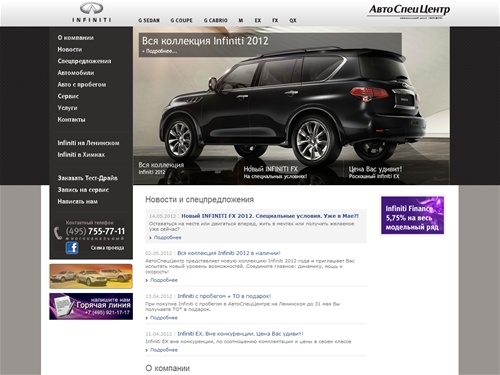Select the EX model menu item

pyautogui.click(x=258, y=20)
